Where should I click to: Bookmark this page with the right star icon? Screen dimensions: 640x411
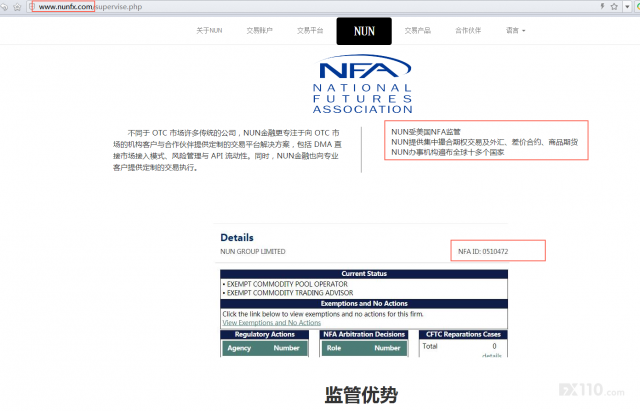pos(614,6)
